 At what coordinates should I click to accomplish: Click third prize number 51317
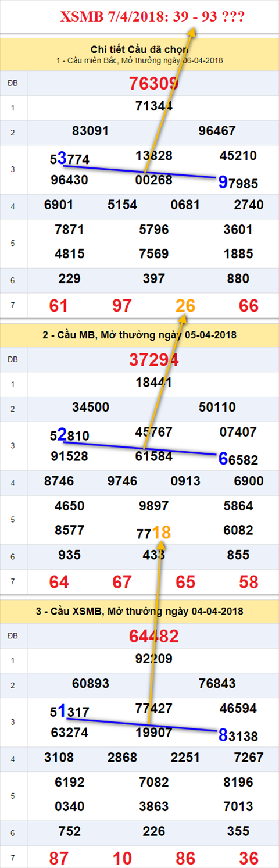click(70, 710)
